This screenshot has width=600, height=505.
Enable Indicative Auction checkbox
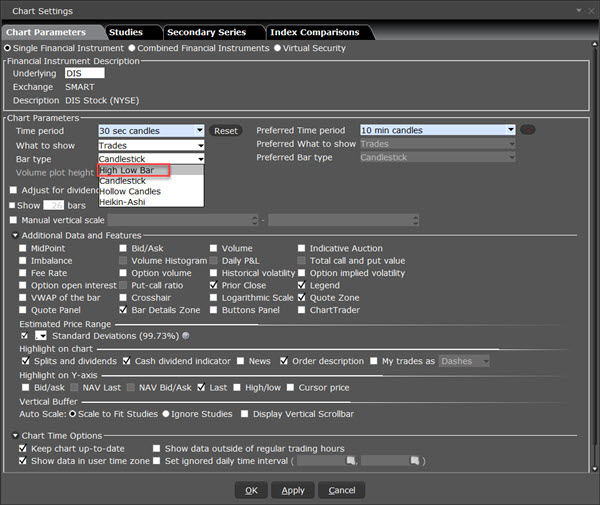pyautogui.click(x=302, y=248)
